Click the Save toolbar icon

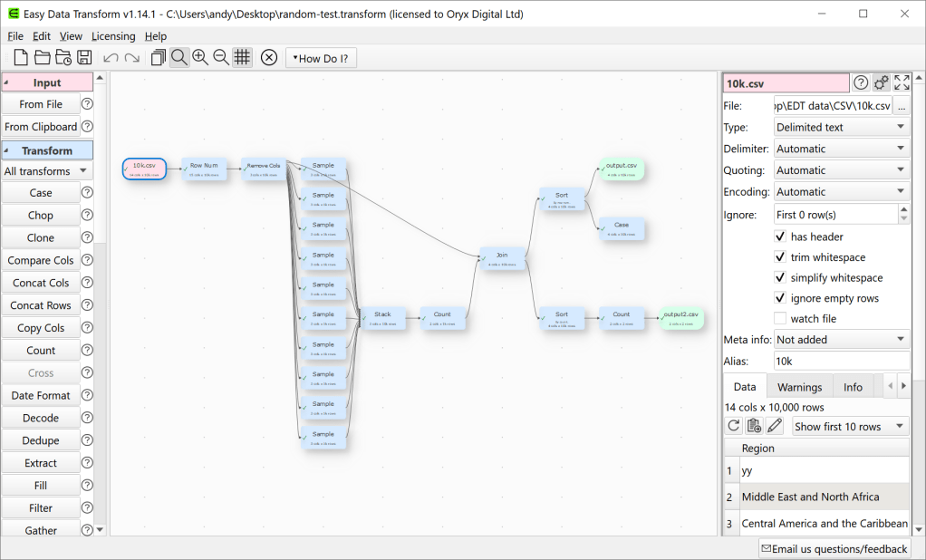coord(84,56)
